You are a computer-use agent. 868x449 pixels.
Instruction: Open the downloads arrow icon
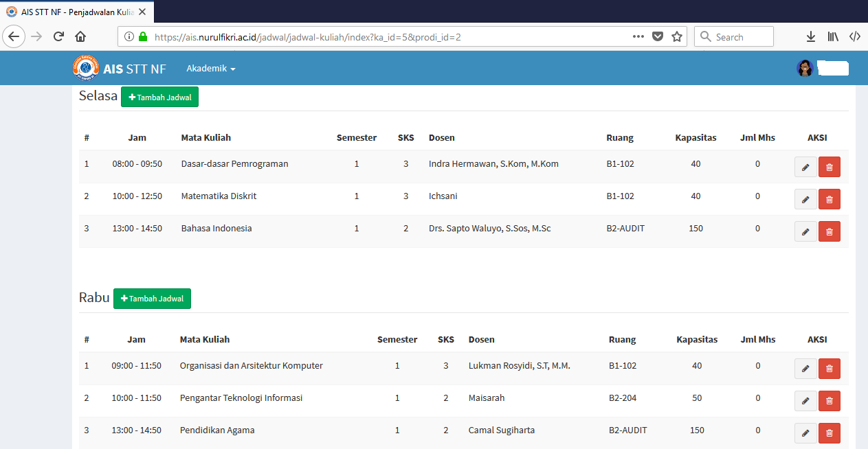click(x=811, y=37)
